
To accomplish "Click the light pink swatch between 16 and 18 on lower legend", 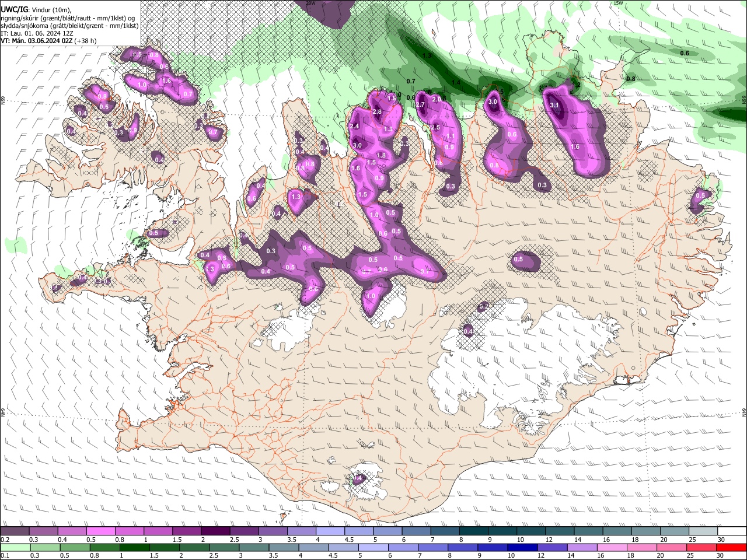I will pyautogui.click(x=612, y=548).
